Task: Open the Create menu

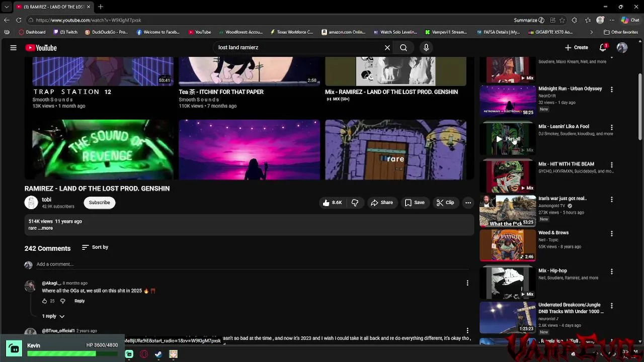Action: point(577,48)
